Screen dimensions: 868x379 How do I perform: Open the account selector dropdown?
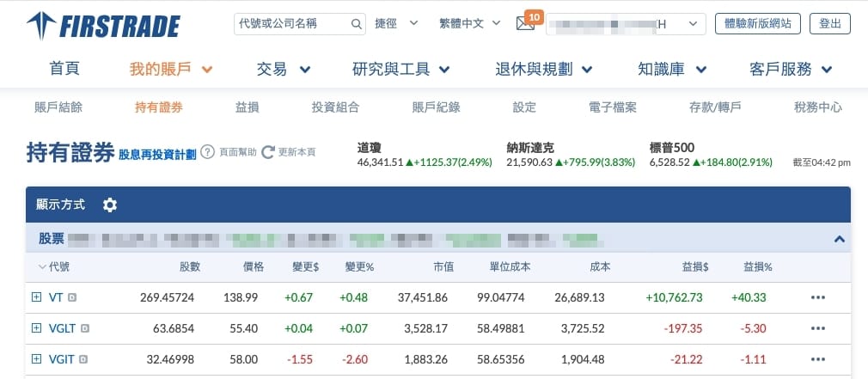pyautogui.click(x=626, y=24)
